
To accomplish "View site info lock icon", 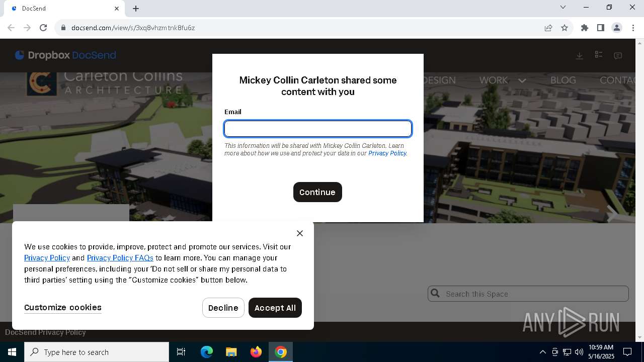I will pyautogui.click(x=63, y=28).
